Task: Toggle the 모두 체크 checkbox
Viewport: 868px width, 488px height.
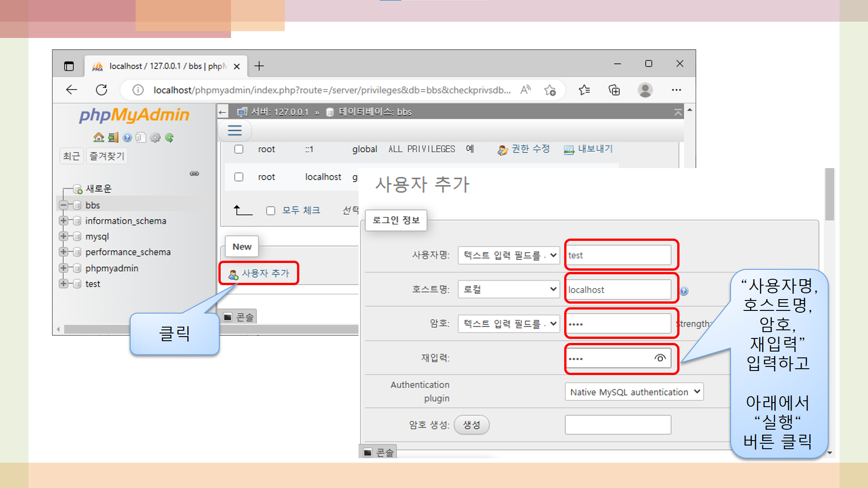Action: tap(271, 211)
